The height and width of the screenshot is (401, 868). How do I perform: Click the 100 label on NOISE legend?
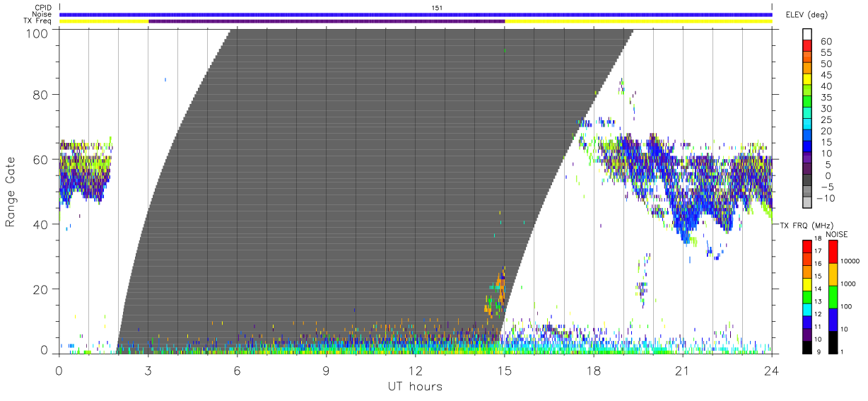847,306
